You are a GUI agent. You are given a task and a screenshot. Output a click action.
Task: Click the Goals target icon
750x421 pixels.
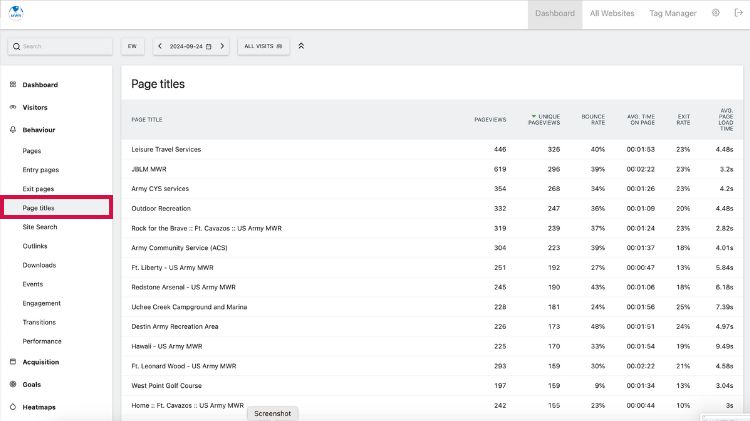click(13, 384)
